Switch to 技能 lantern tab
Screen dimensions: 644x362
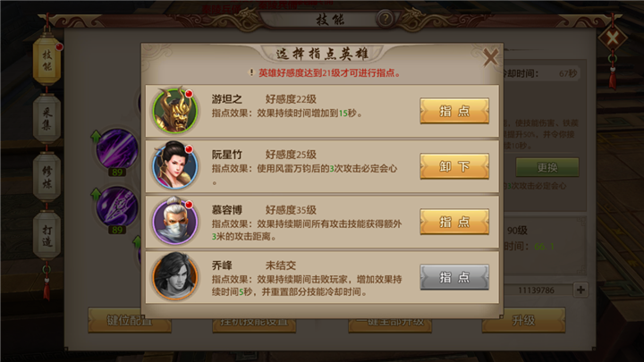pyautogui.click(x=47, y=61)
